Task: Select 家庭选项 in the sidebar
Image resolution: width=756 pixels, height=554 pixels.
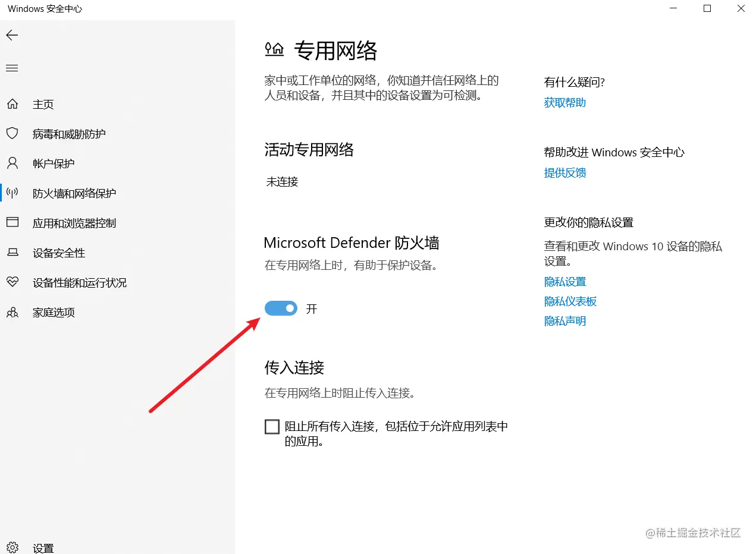Action: coord(54,313)
